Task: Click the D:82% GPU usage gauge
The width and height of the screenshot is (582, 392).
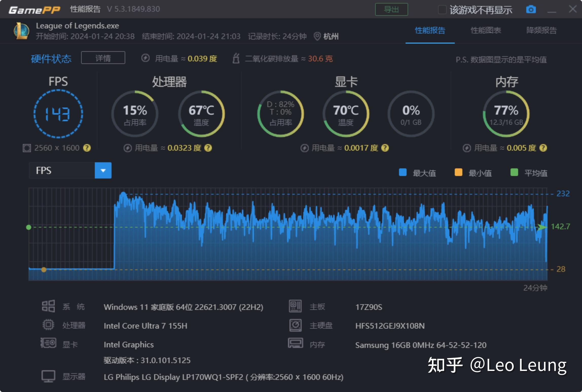Action: point(281,114)
